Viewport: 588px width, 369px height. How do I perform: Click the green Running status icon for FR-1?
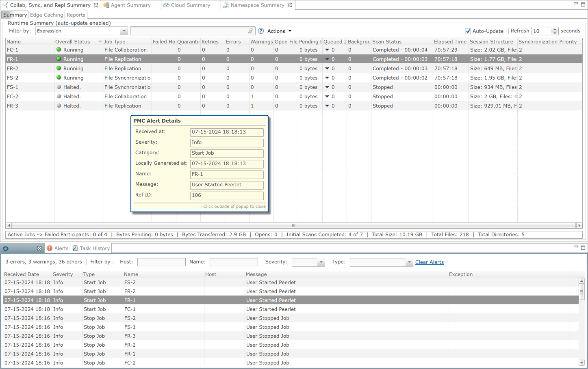(59, 59)
